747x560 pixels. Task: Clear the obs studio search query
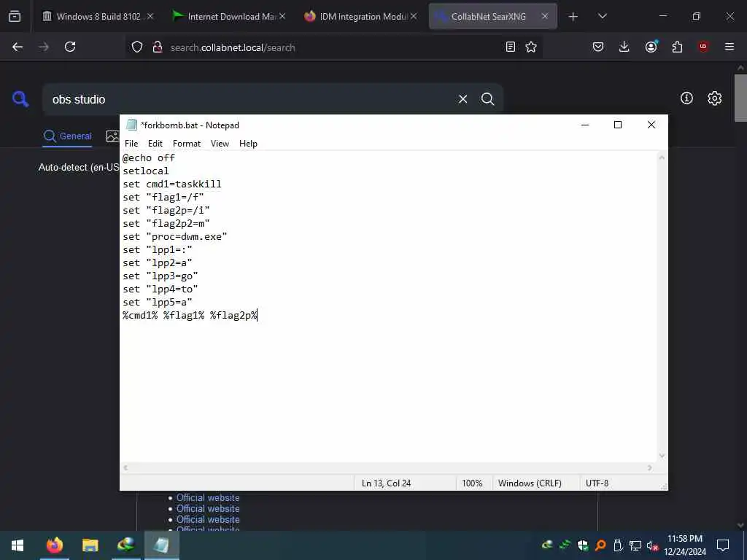click(462, 99)
